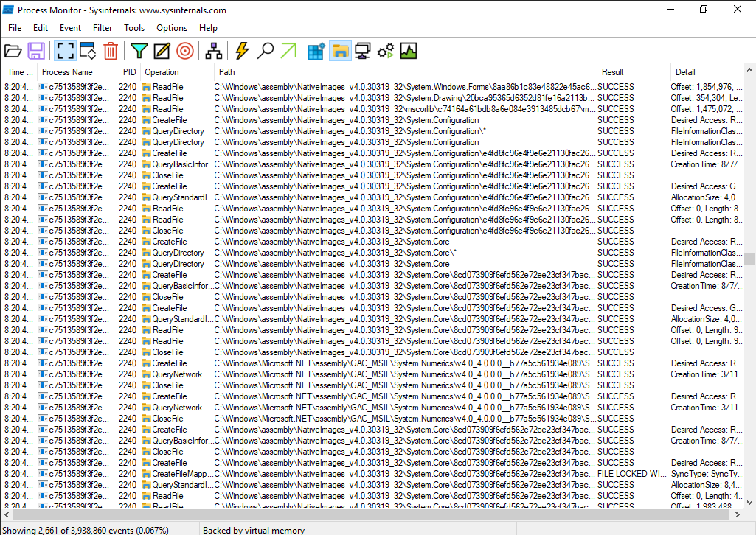Screen dimensions: 756x535
Task: Click the Event Properties lightning bolt icon
Action: (242, 51)
